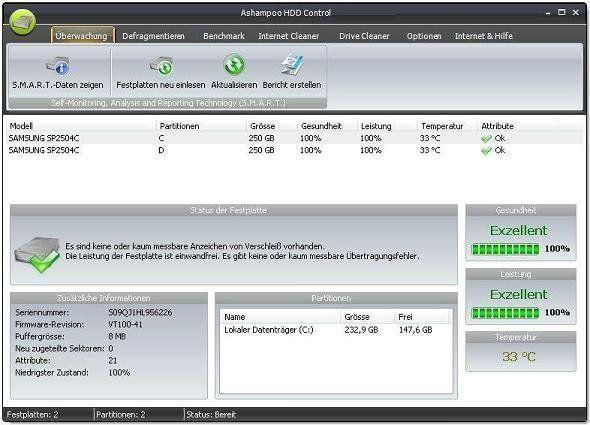Open the Internet Cleaner tab
This screenshot has height=425, width=590.
pos(289,36)
